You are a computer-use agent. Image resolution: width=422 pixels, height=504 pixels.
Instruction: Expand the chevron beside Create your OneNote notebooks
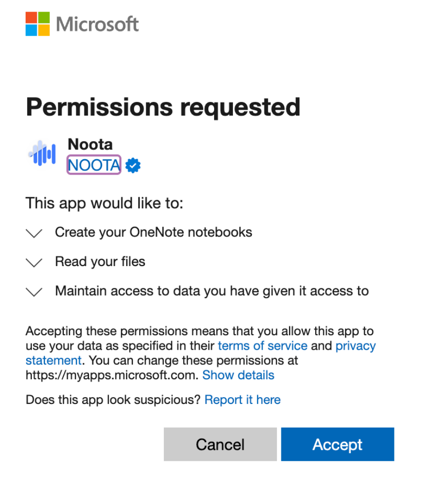(34, 233)
